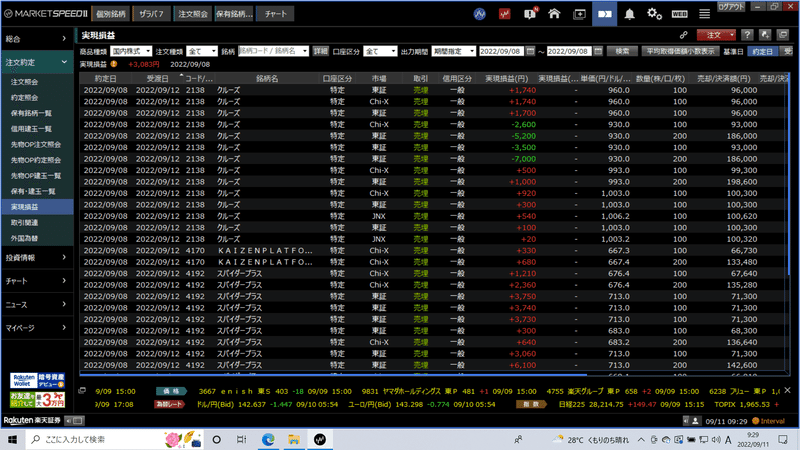Sort by the 実現損益(円) column header
Viewport: 800px width, 450px height.
tap(506, 79)
